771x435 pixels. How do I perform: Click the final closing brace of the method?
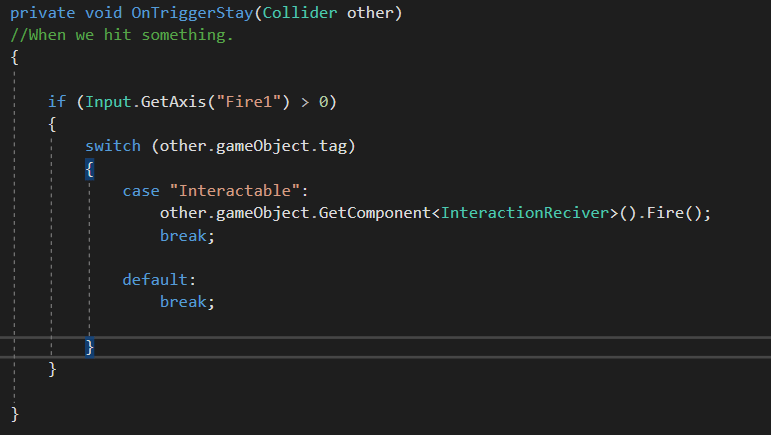(x=14, y=412)
